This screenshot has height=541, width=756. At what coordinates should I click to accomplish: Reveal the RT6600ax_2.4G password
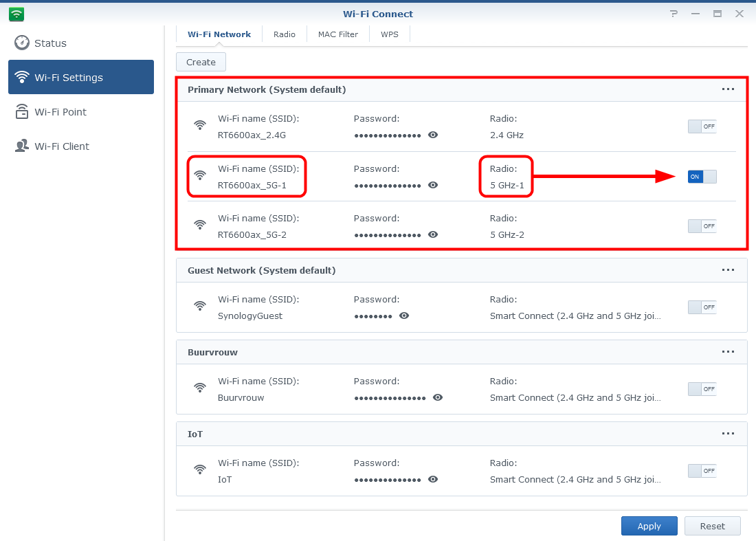pos(433,135)
